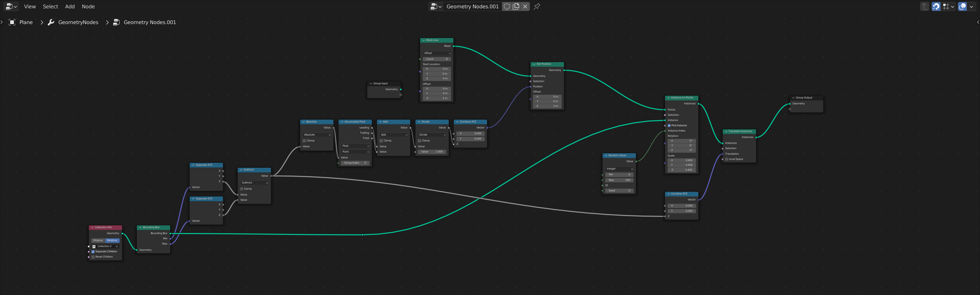This screenshot has width=980, height=295.
Task: Go to parent node tree arrow
Action: tap(924, 6)
